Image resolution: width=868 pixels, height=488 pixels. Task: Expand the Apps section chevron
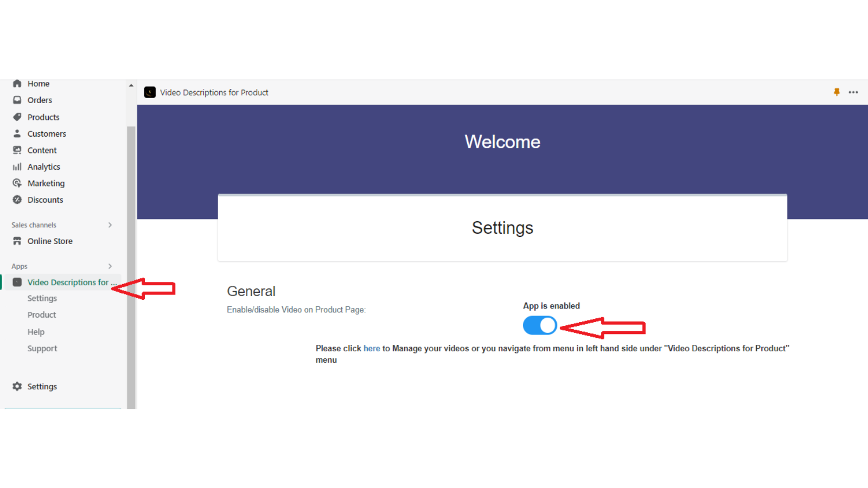click(110, 266)
